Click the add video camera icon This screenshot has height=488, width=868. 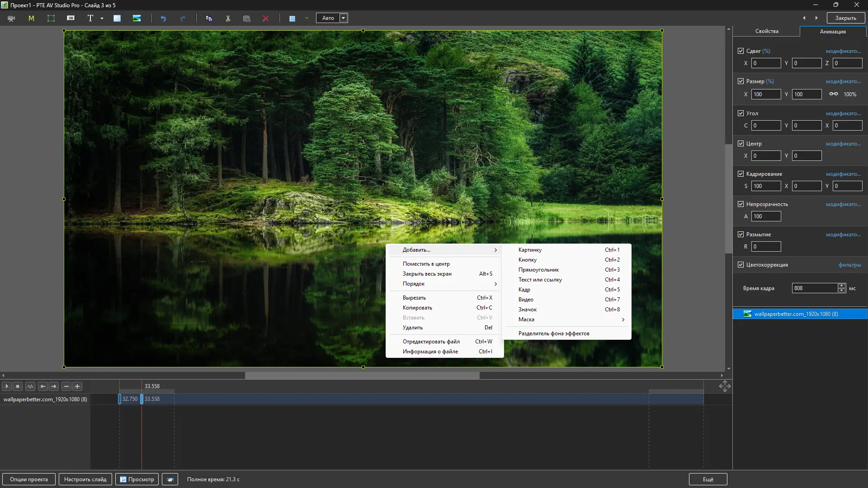11,19
